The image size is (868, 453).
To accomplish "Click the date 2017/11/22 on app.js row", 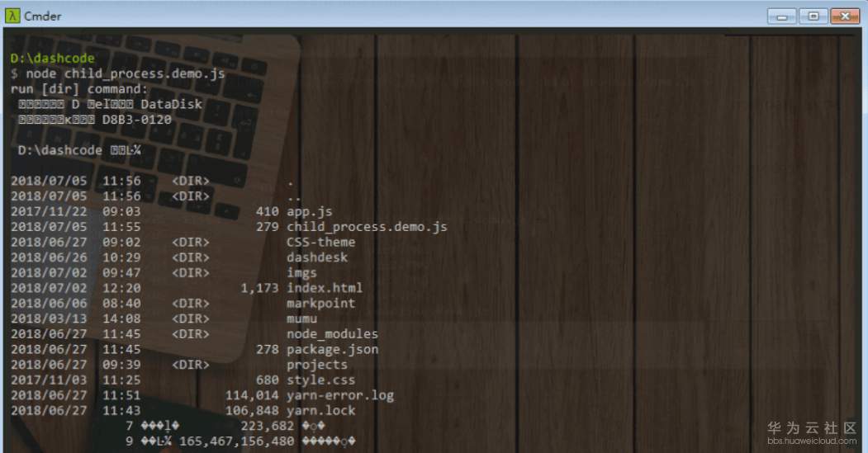I will pos(49,211).
